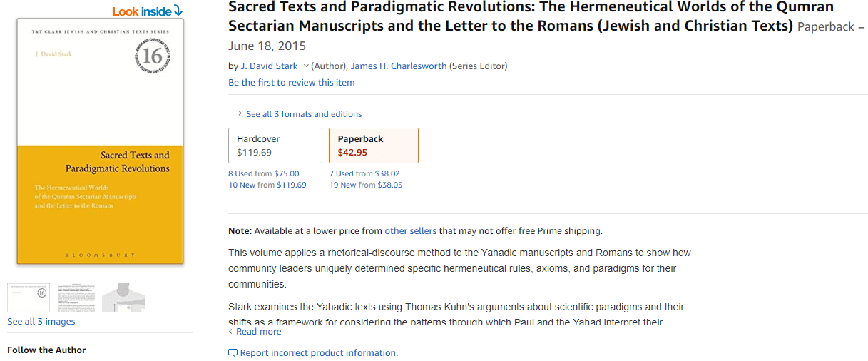Select the first cover thumbnail
This screenshot has width=868, height=361.
29,297
